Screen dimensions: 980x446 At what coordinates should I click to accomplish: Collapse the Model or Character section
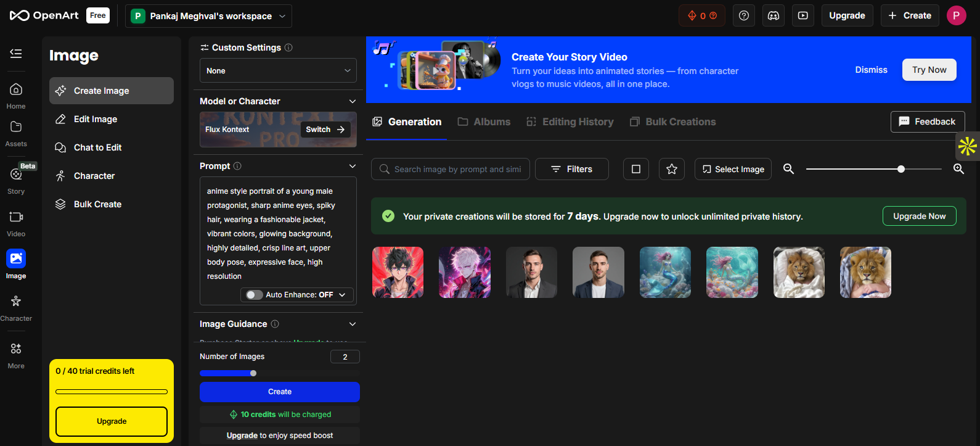353,101
